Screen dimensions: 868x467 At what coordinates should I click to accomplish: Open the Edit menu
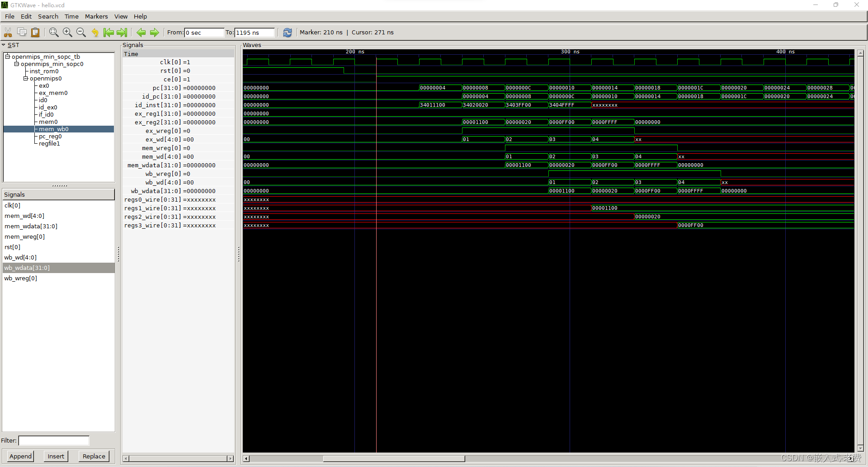click(x=26, y=16)
